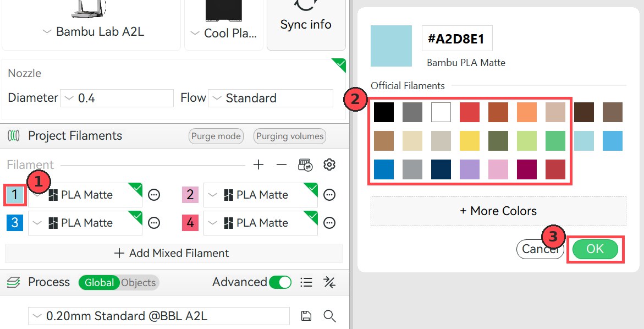
Task: Open the nozzle Diameter 0.4 dropdown
Action: pyautogui.click(x=117, y=98)
